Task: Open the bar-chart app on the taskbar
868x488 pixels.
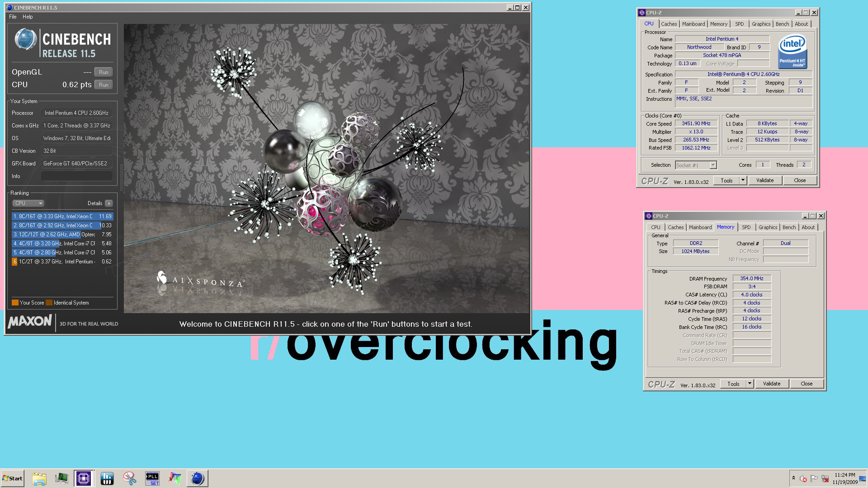Action: tap(107, 479)
